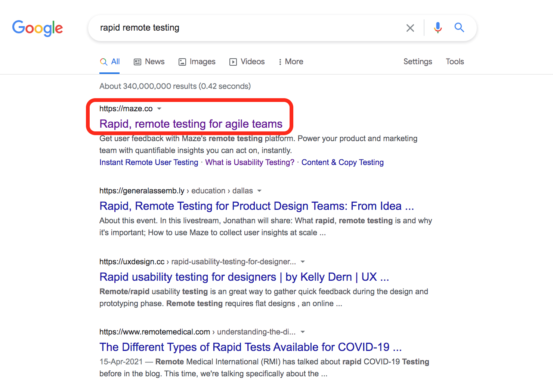Expand dropdown arrow next to maze.co URL
Viewport: 553px width, 392px height.
[159, 109]
